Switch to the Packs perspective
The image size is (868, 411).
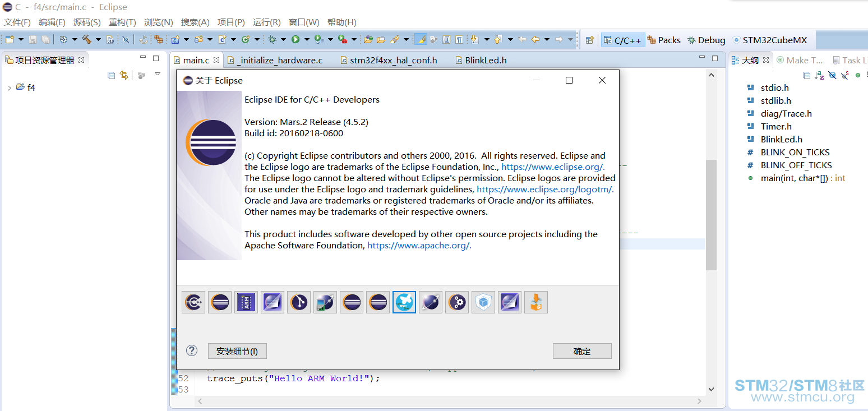point(664,40)
